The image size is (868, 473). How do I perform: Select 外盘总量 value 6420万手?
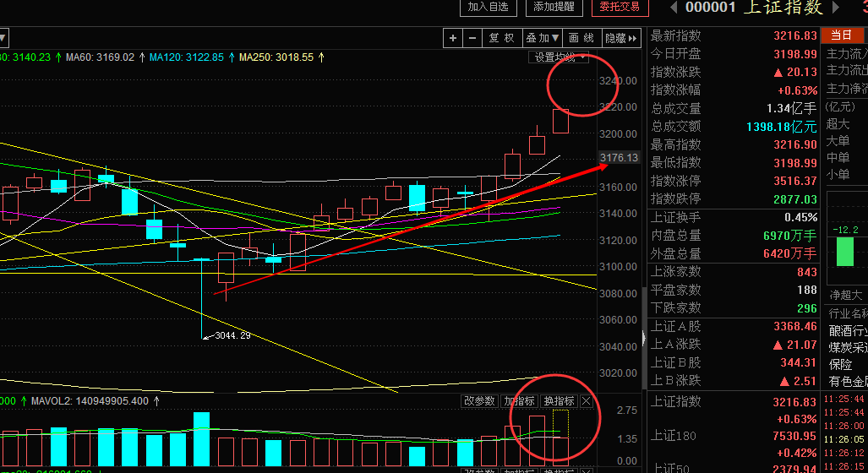coord(790,253)
